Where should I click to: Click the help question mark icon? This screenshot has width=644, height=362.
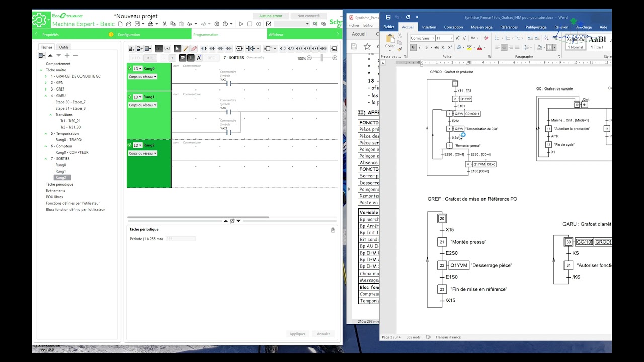225,24
